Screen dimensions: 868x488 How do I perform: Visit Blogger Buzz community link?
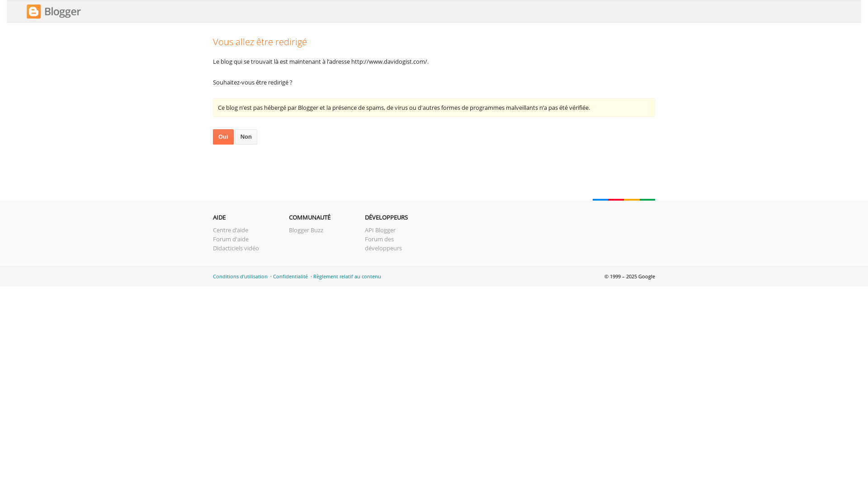pyautogui.click(x=306, y=230)
